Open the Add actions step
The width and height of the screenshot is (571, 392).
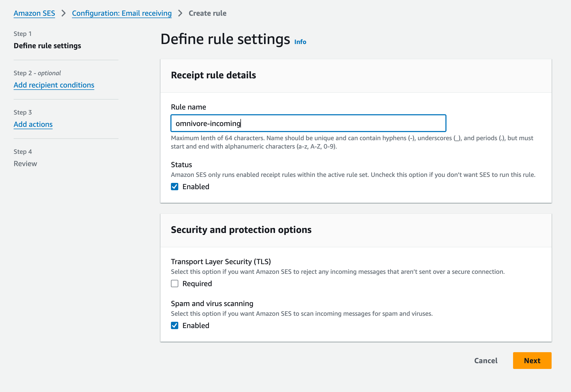tap(33, 124)
